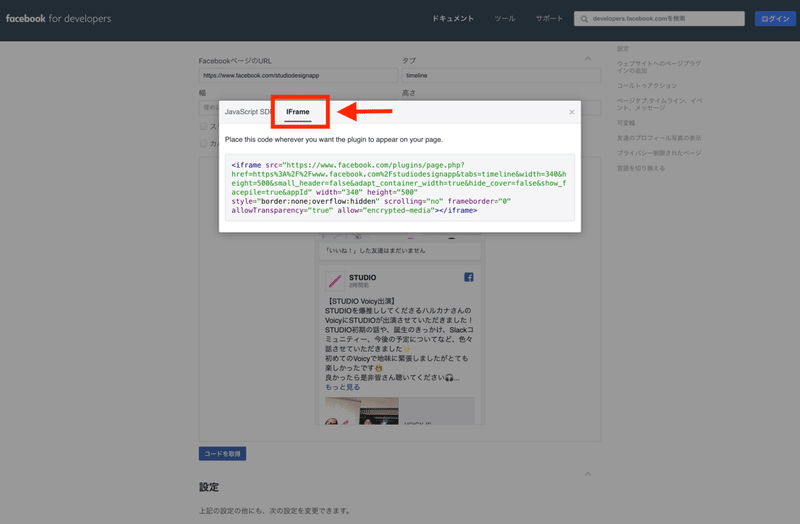Select the IFrame tab
This screenshot has height=524, width=800.
(297, 112)
